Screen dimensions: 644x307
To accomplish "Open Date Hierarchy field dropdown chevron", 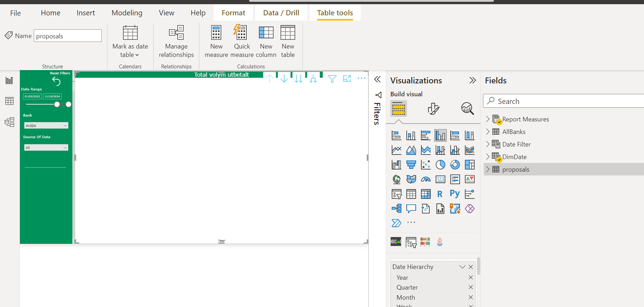I will point(462,267).
